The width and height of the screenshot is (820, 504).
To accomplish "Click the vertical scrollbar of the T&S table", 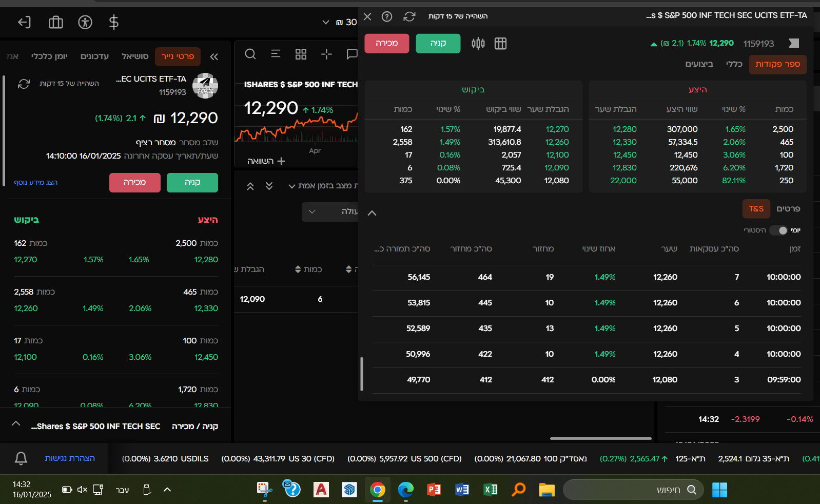I will pyautogui.click(x=362, y=374).
